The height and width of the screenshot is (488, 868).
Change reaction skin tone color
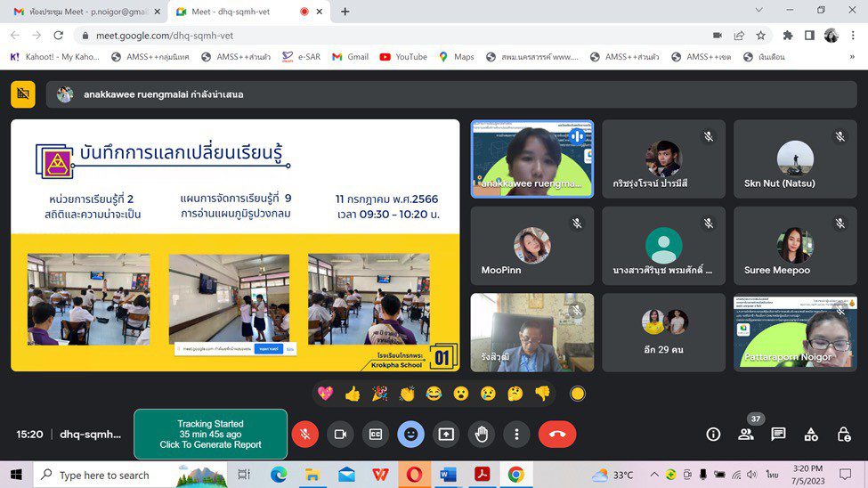578,394
